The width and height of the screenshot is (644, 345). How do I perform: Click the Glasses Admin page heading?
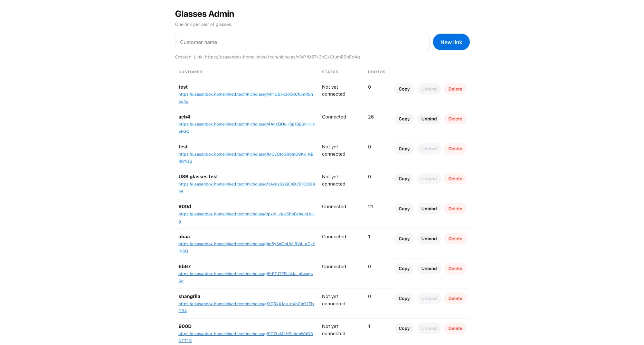pyautogui.click(x=204, y=14)
